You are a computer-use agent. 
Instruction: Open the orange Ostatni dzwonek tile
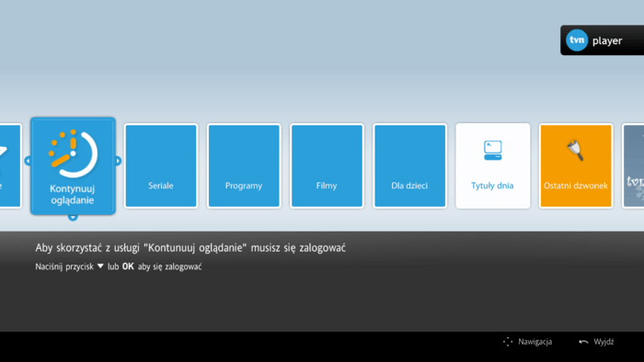(x=576, y=166)
